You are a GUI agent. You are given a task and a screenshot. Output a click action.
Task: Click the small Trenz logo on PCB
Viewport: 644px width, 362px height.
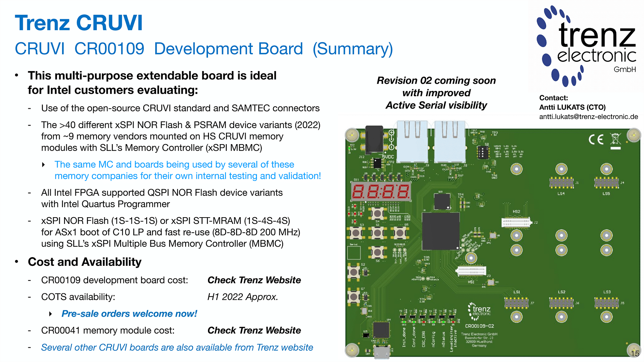[x=480, y=311]
